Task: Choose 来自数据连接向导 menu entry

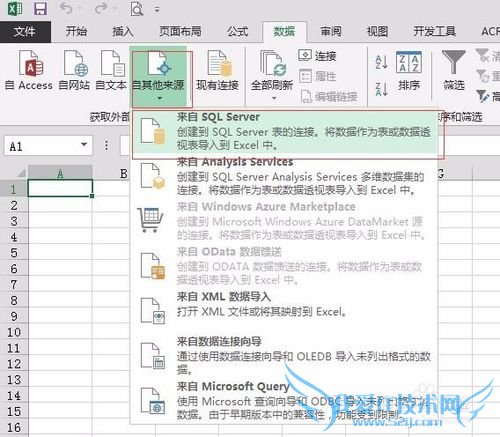Action: [284, 356]
